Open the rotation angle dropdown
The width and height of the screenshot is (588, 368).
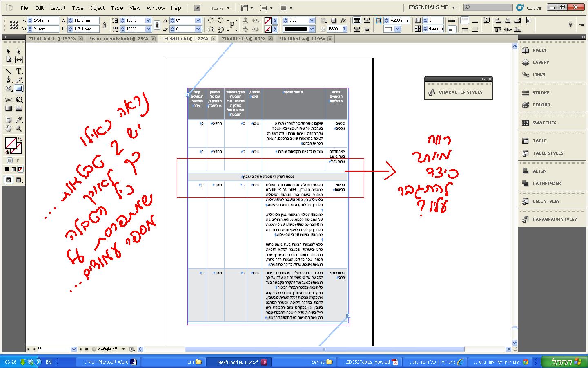pos(198,20)
